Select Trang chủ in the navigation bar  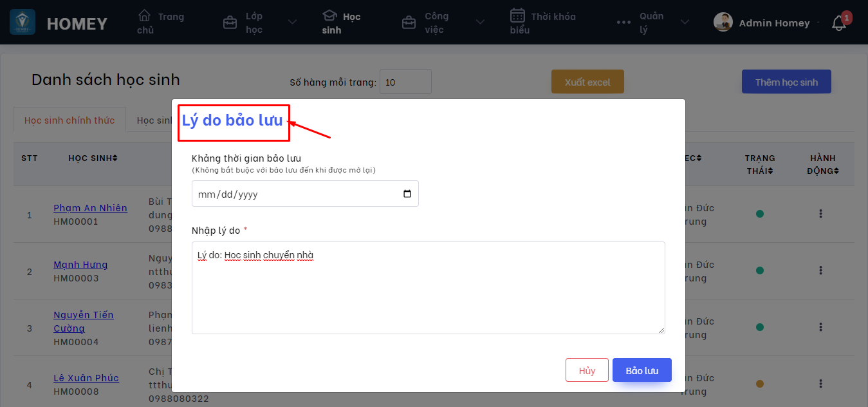click(x=160, y=21)
